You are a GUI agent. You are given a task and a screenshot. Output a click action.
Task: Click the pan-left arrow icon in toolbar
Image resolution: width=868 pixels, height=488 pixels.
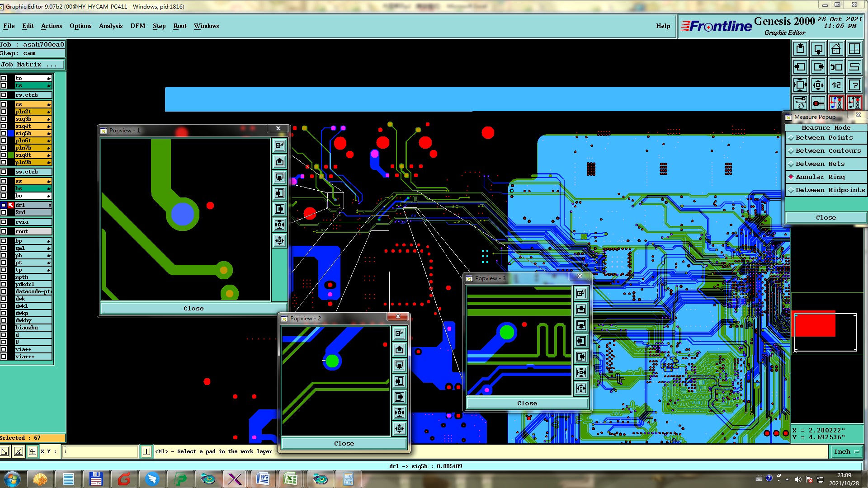(800, 67)
